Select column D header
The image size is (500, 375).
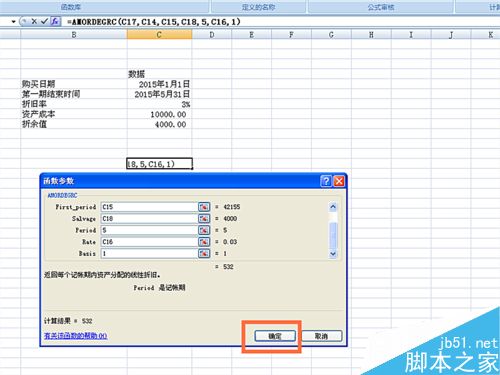tap(212, 35)
